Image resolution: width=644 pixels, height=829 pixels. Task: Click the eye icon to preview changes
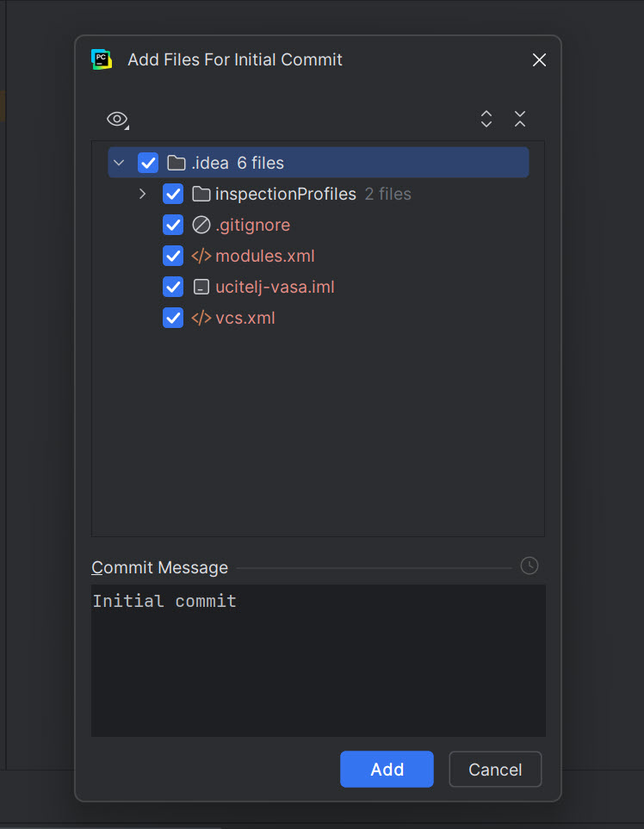coord(117,120)
